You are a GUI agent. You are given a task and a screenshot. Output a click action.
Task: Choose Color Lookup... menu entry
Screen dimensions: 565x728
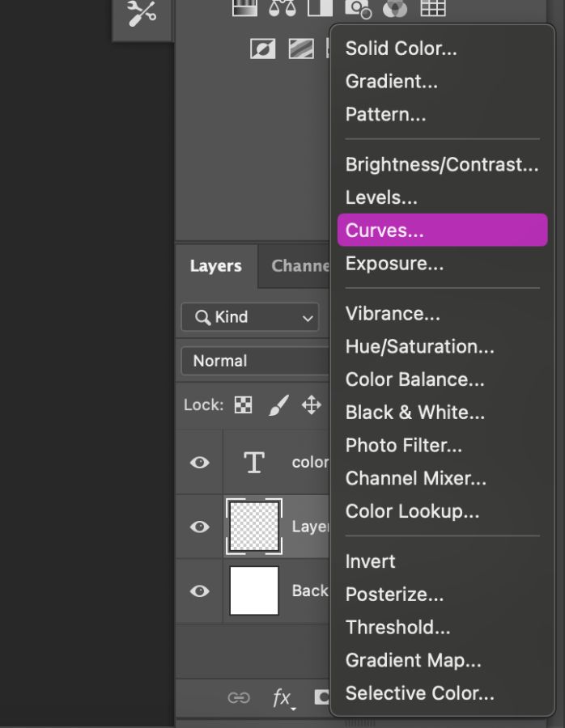442,511
